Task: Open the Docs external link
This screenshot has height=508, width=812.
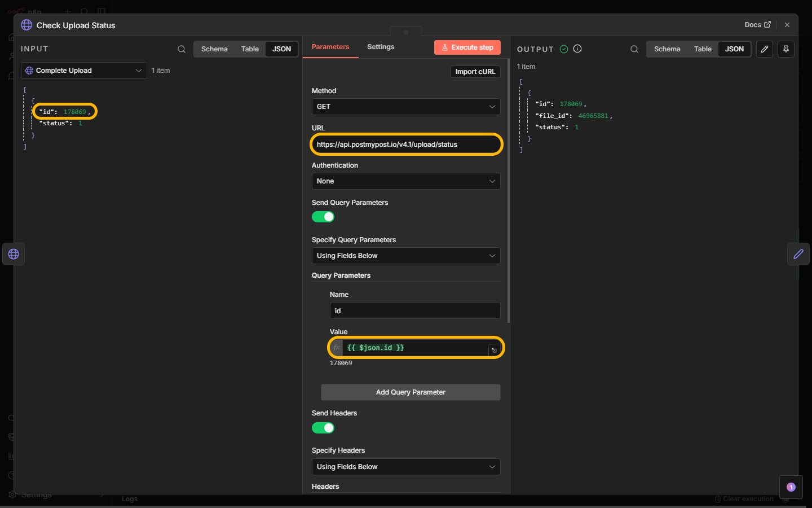Action: (757, 25)
